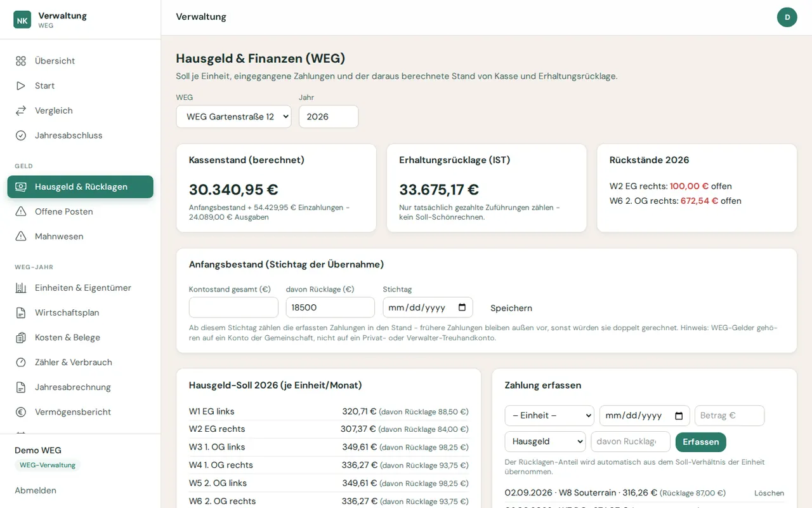Click the NK logo badge
Screen dimensions: 812x508
[22, 20]
